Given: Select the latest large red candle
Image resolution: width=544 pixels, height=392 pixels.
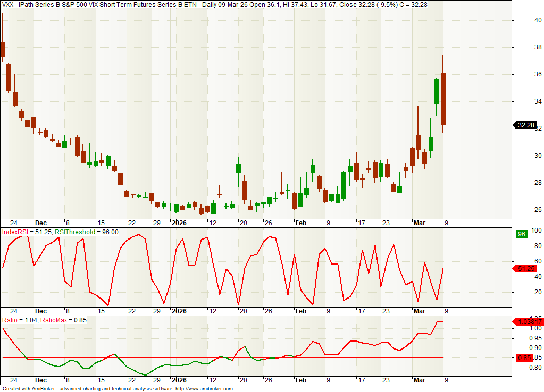Looking at the screenshot, I should tap(443, 99).
